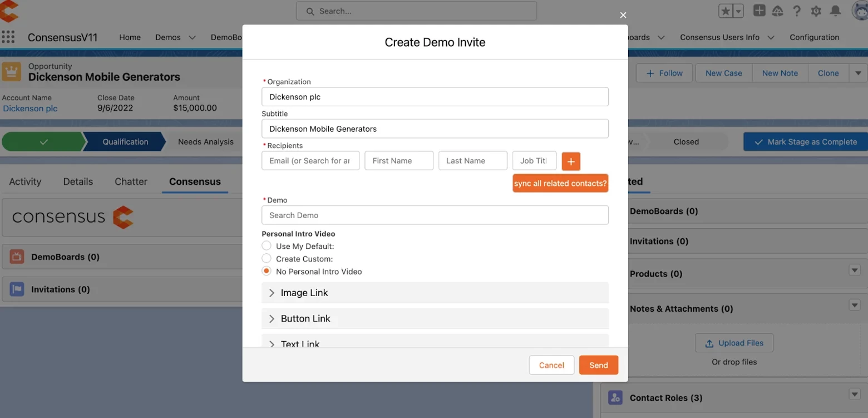
Task: Open the Setup gear icon
Action: pyautogui.click(x=816, y=11)
